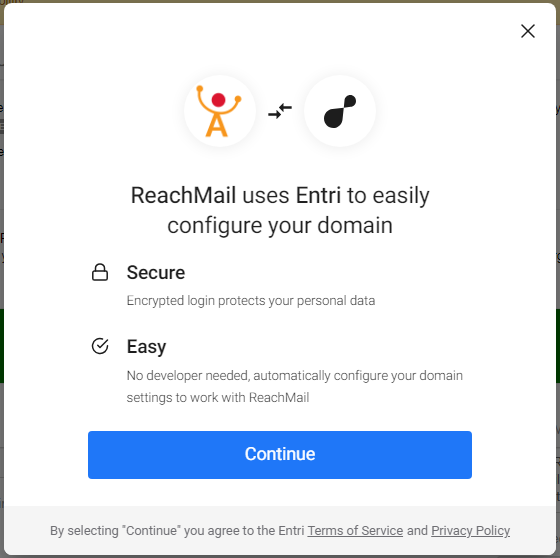This screenshot has width=560, height=558.
Task: Select the Secure heading text
Action: tap(156, 273)
